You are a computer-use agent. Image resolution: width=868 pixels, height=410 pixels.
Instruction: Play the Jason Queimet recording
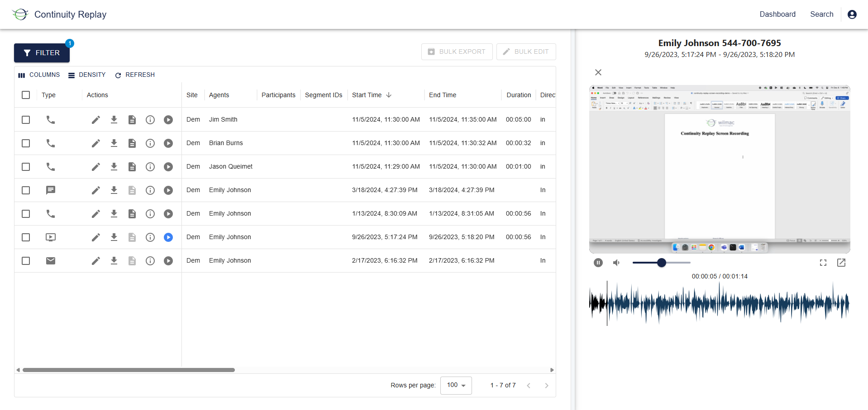point(168,167)
